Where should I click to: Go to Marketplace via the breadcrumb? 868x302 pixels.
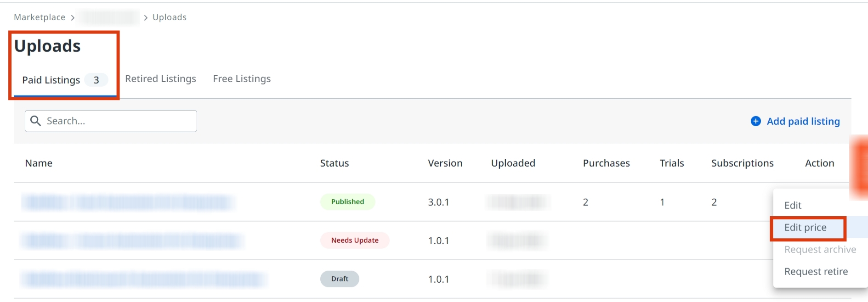pyautogui.click(x=40, y=17)
